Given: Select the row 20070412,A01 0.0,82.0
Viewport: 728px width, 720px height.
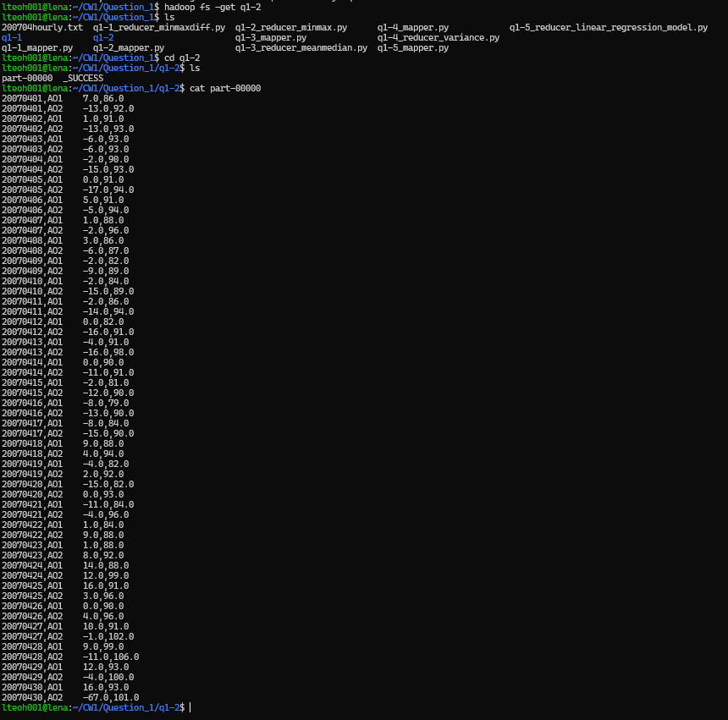Looking at the screenshot, I should [x=63, y=322].
